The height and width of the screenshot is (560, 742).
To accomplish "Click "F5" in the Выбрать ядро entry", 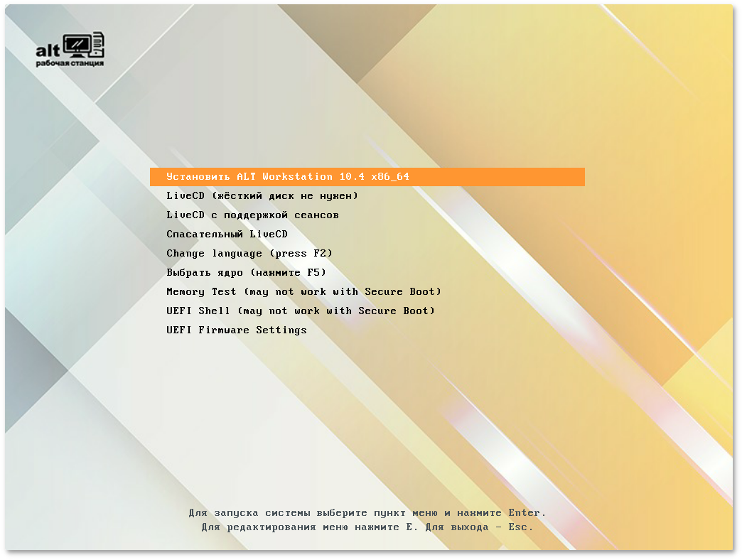I will 313,272.
